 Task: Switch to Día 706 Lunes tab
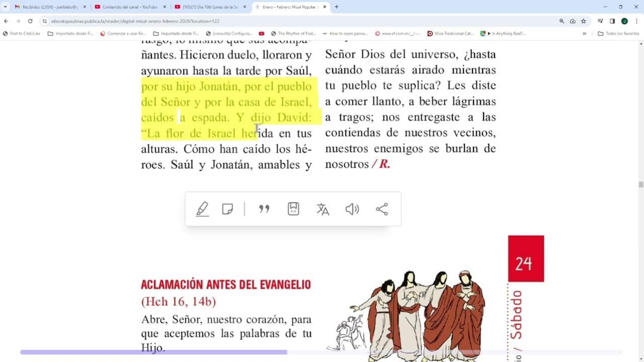pyautogui.click(x=210, y=7)
